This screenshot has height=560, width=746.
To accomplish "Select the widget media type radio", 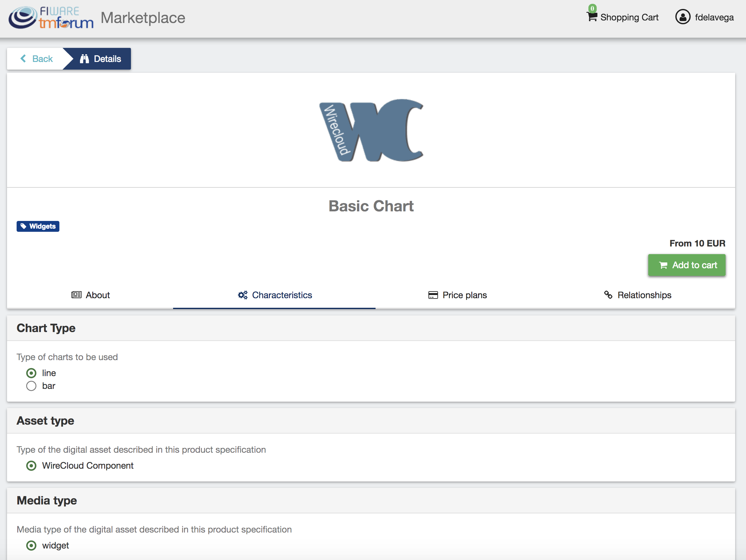I will point(31,546).
